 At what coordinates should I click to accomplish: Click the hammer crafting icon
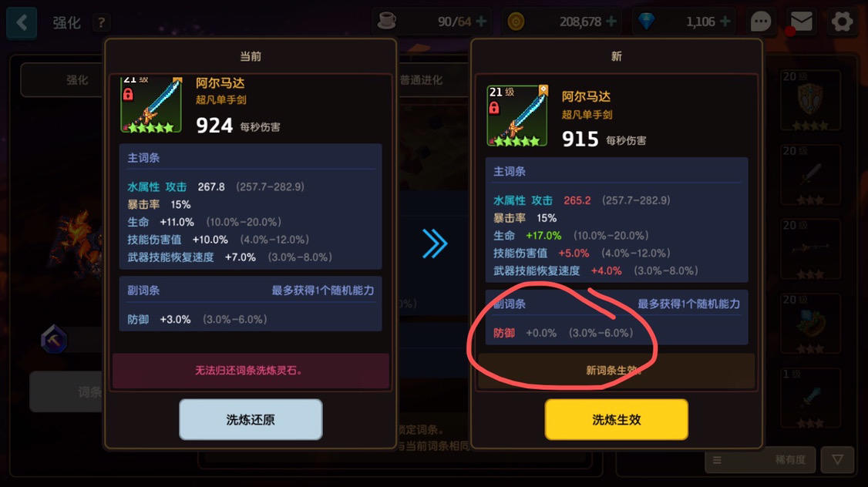point(54,339)
